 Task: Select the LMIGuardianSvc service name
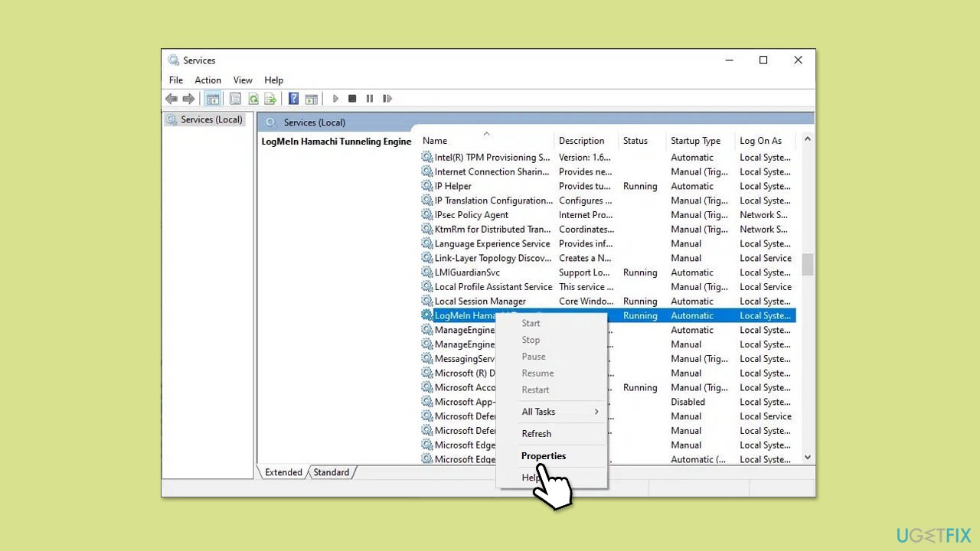coord(467,272)
